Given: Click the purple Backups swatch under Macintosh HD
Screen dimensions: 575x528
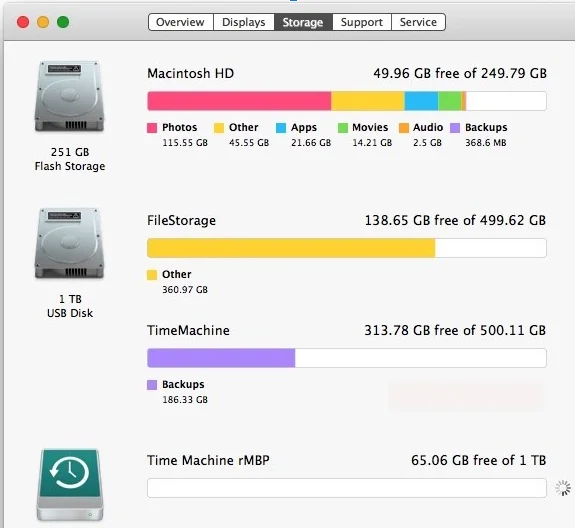Looking at the screenshot, I should coord(455,128).
